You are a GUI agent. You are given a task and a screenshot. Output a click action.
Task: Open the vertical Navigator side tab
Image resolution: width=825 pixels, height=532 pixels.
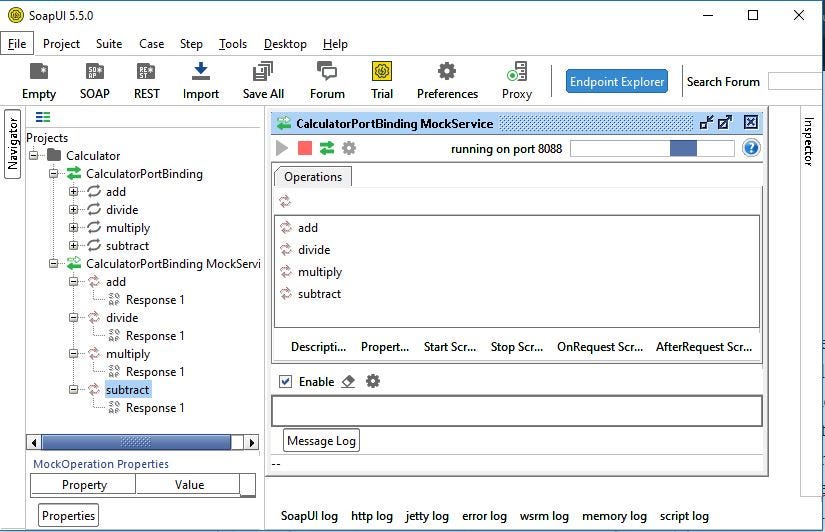click(13, 144)
